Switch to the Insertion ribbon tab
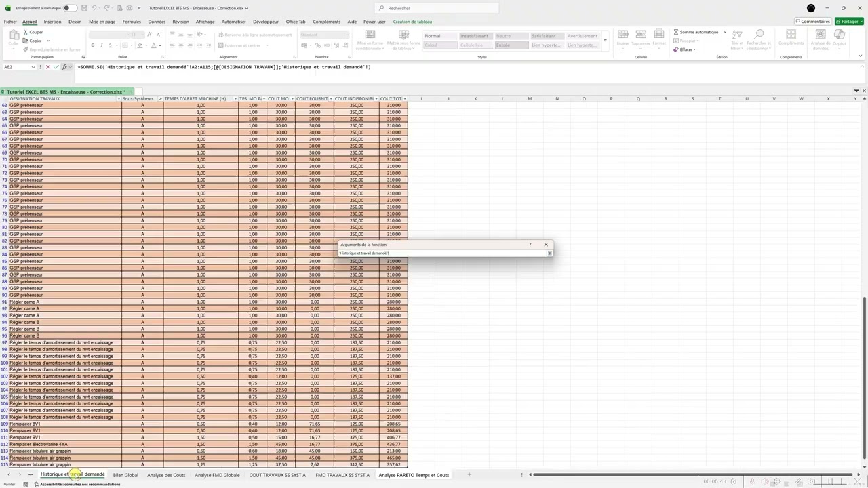Screen dimensions: 868x488 [52, 22]
